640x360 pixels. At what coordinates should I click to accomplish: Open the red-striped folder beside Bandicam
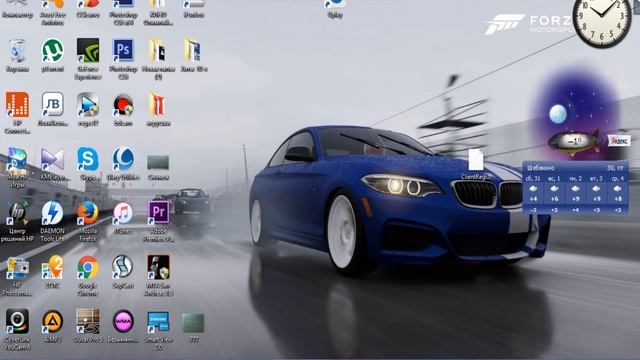coord(158,105)
